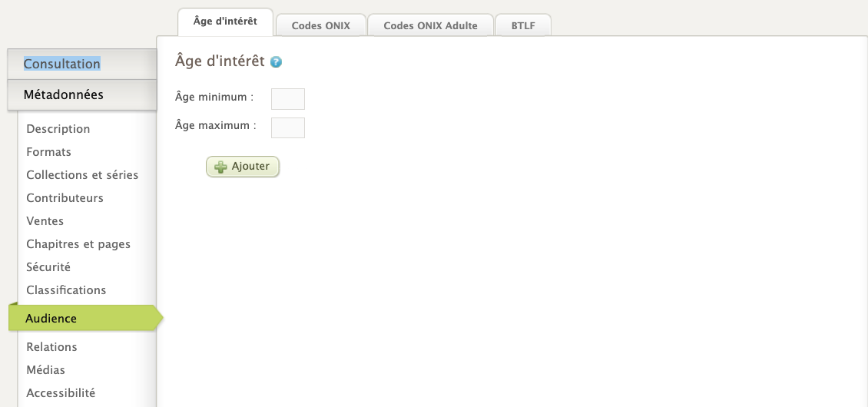Click the Âge maximum input field

click(288, 127)
